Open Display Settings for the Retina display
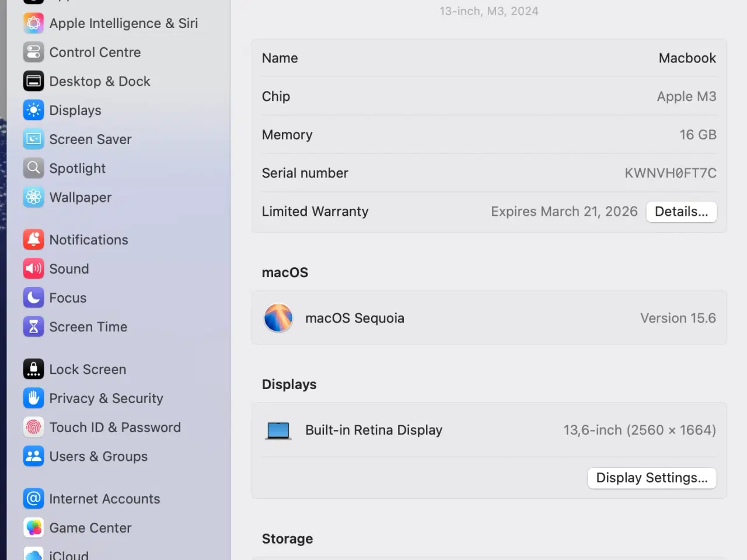Screen dimensions: 747x560 (x=652, y=478)
